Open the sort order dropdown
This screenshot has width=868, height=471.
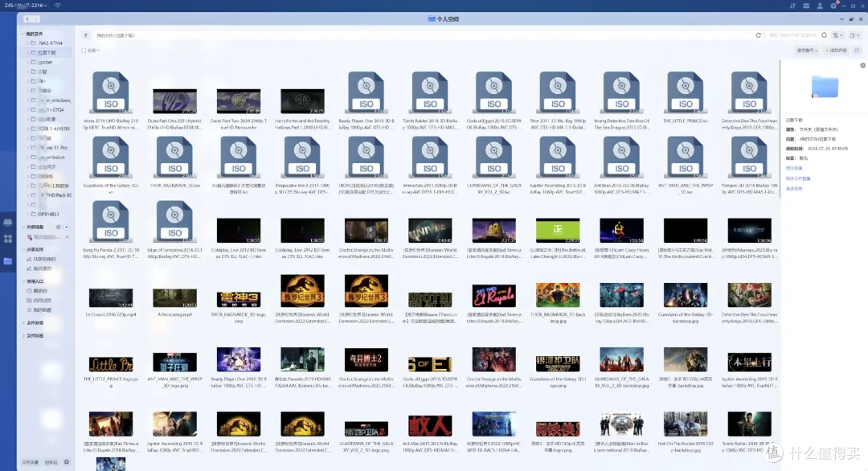point(837,35)
